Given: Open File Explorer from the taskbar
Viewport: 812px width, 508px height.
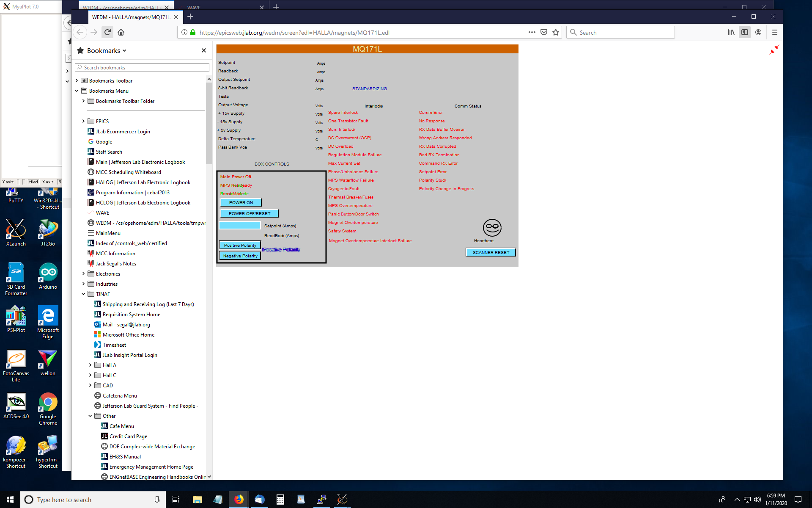Looking at the screenshot, I should (197, 500).
